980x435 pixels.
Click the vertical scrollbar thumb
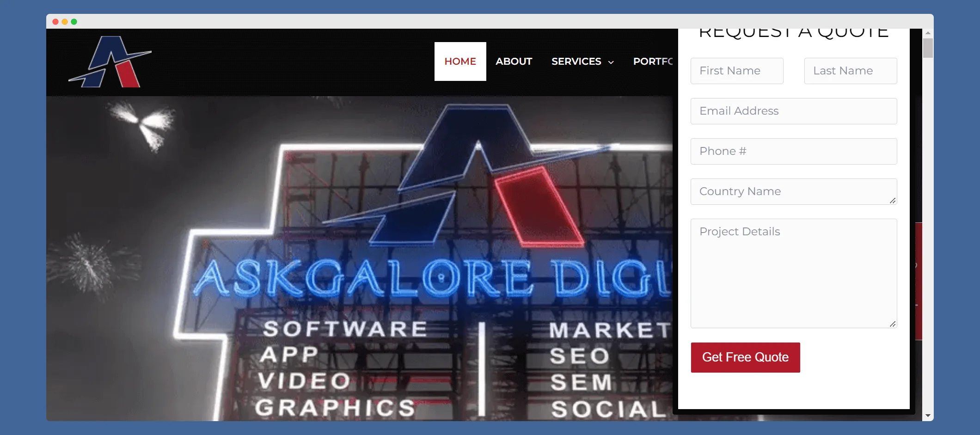(927, 48)
